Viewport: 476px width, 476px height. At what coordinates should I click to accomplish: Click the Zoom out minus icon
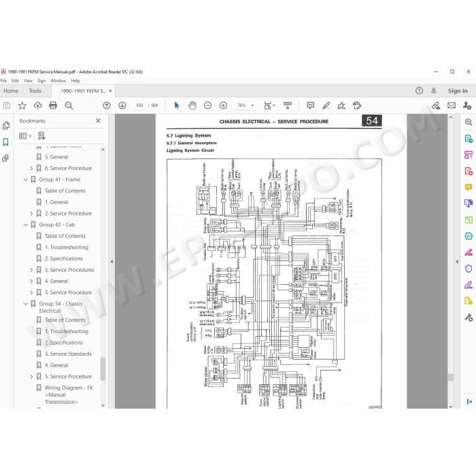207,105
